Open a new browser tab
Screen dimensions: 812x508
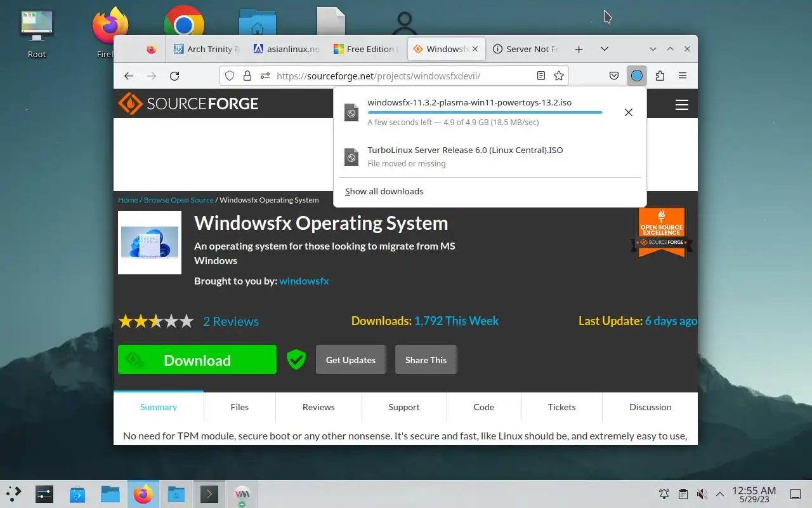coord(579,49)
